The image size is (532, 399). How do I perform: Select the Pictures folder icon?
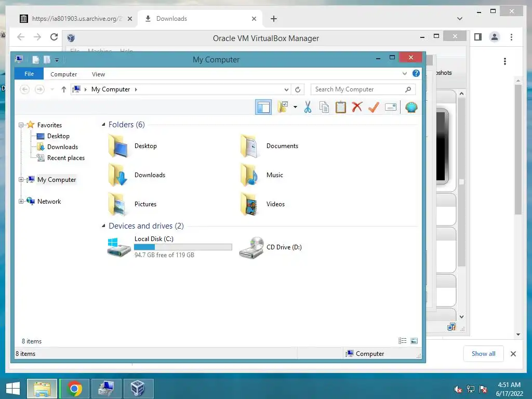tap(118, 204)
